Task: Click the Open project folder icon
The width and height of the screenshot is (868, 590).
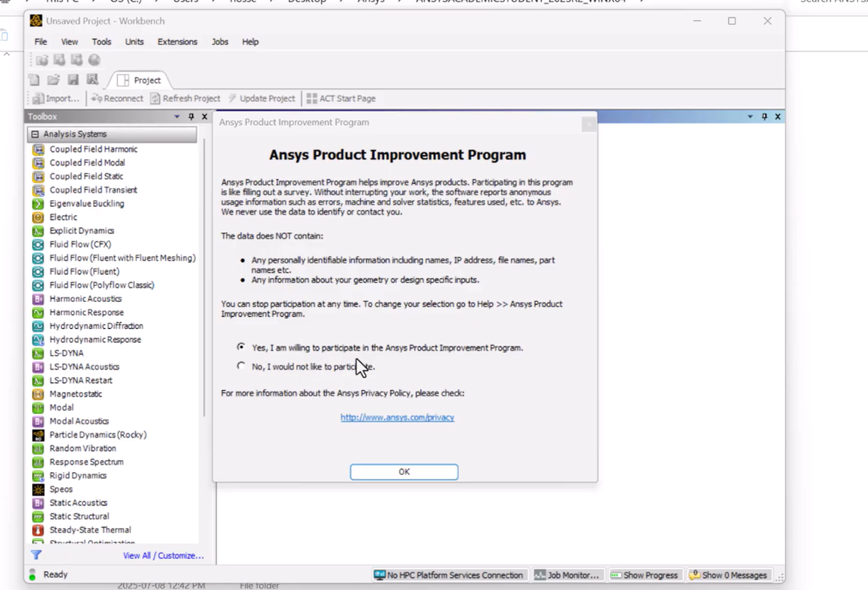Action: point(53,80)
